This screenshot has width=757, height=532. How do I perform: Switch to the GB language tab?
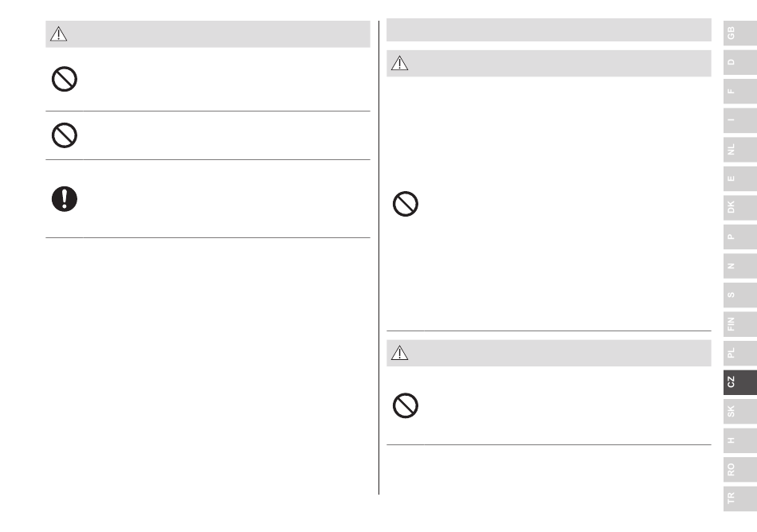(x=740, y=33)
